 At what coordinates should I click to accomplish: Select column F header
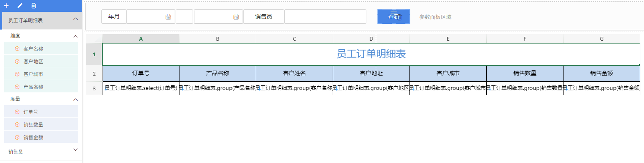pos(525,39)
